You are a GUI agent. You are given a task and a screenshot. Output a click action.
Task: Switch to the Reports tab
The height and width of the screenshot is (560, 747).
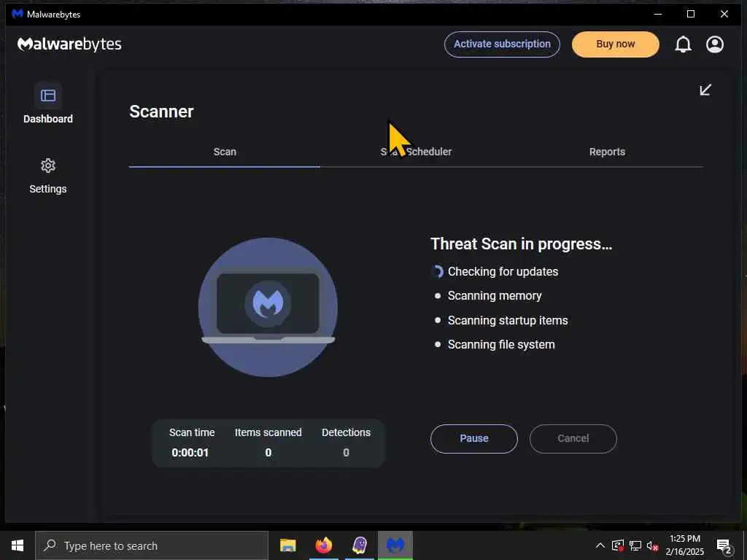tap(607, 152)
